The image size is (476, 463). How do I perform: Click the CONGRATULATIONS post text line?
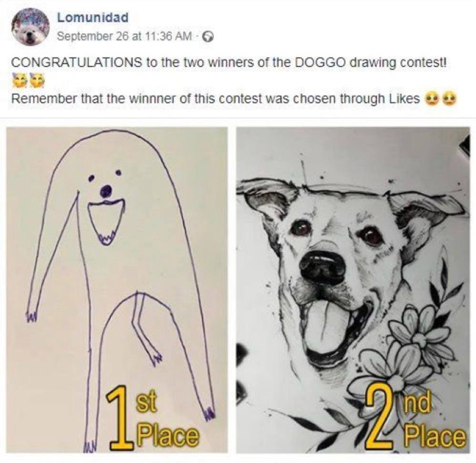click(x=229, y=63)
